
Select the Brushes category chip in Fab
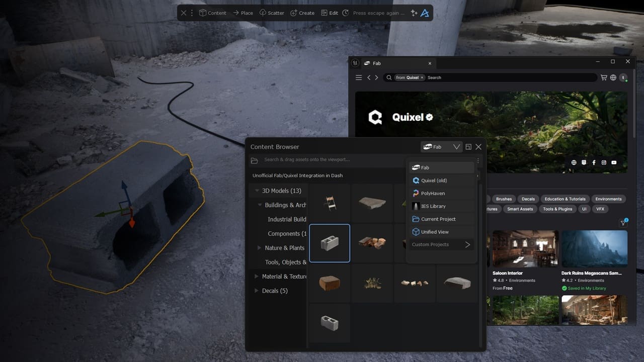(504, 199)
